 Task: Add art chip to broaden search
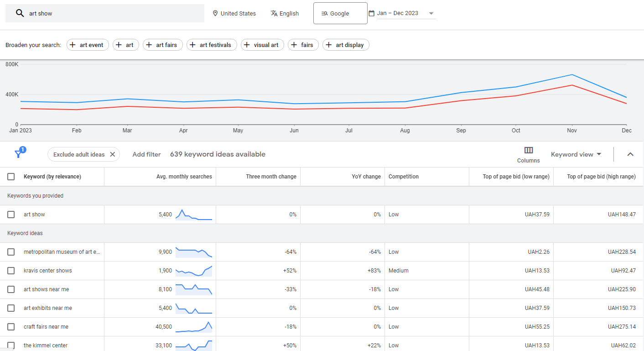tap(126, 45)
